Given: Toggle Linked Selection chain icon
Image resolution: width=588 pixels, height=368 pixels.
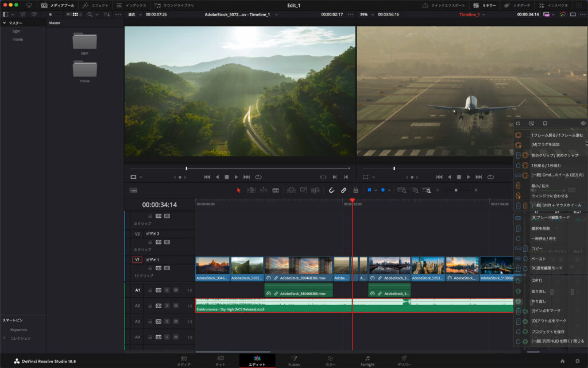Looking at the screenshot, I should pyautogui.click(x=343, y=190).
